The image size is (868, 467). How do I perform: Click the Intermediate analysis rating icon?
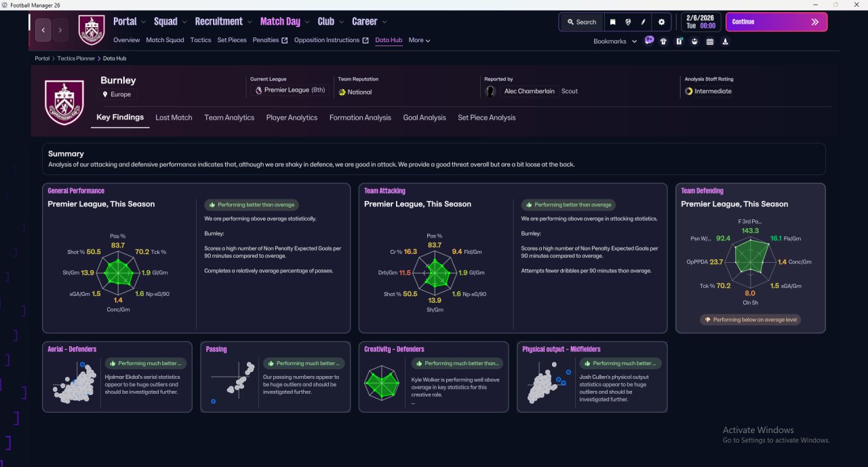click(x=689, y=91)
